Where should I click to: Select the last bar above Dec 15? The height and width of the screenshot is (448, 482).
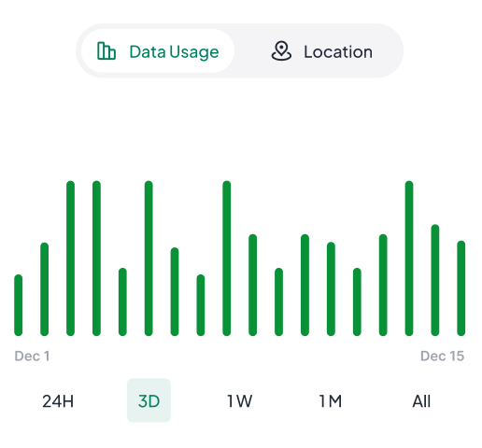[461, 288]
